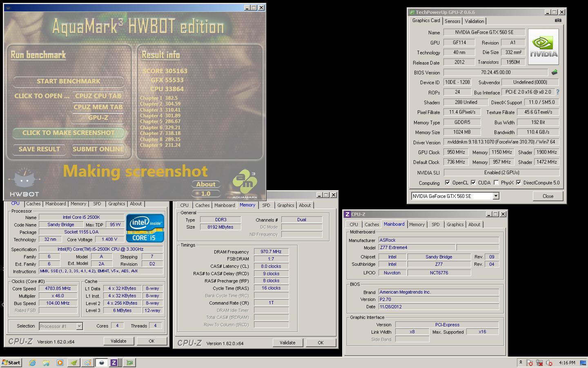The width and height of the screenshot is (588, 368).
Task: Toggle the PhysX checkbox in GPU-Z
Action: click(496, 183)
